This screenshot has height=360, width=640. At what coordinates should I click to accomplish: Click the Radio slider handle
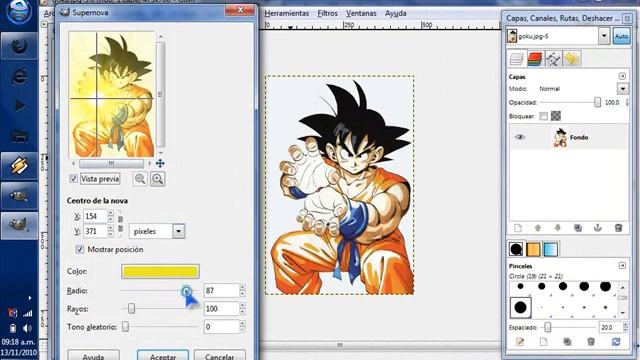(186, 291)
